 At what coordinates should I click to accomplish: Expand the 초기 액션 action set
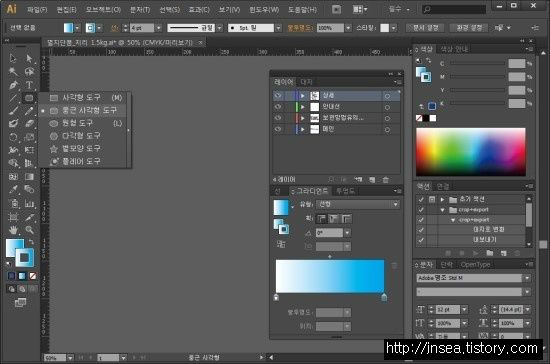443,199
